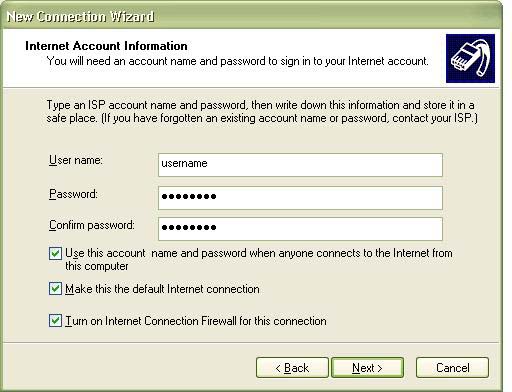
Task: Focus the User name input field
Action: pos(300,165)
